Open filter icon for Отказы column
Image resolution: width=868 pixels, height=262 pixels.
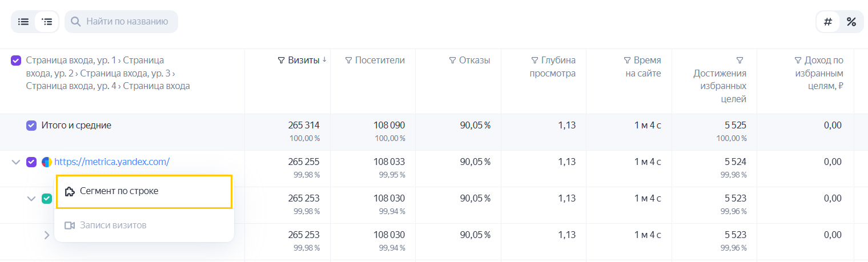[x=453, y=60]
